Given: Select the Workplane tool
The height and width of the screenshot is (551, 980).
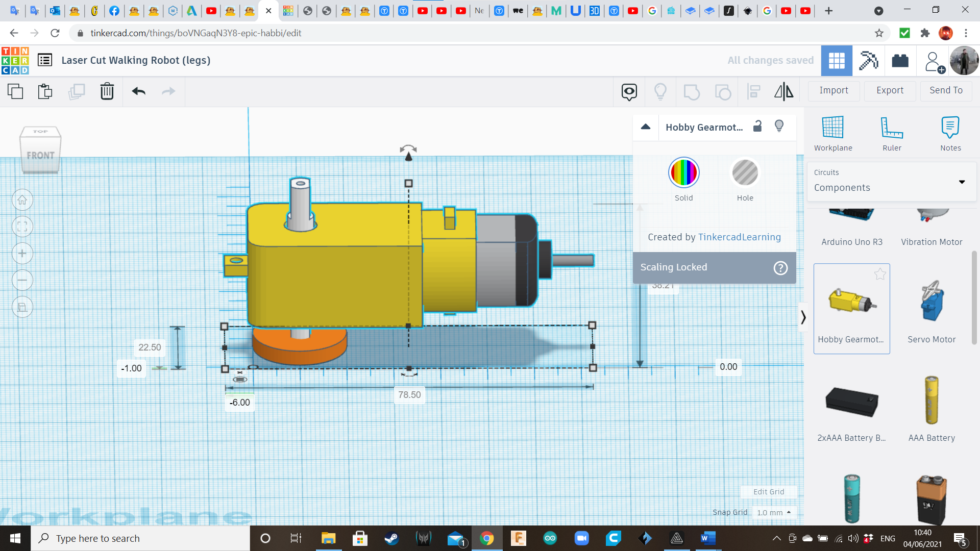Looking at the screenshot, I should [832, 133].
